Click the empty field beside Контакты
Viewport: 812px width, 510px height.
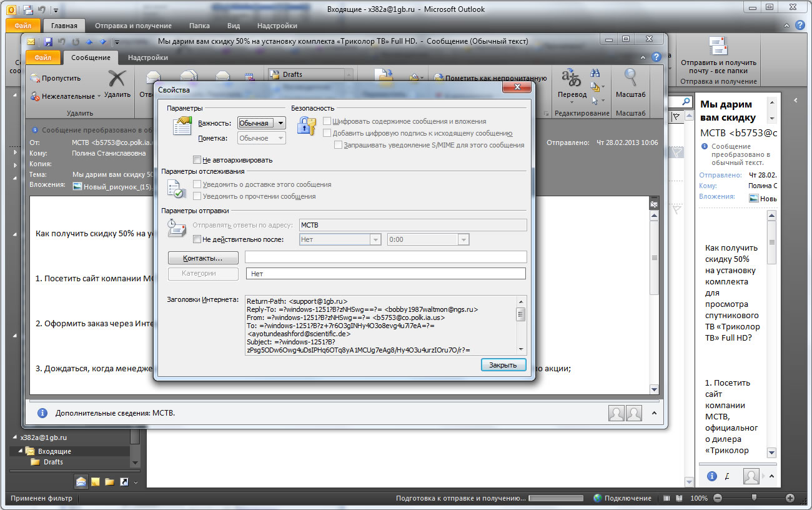(385, 257)
